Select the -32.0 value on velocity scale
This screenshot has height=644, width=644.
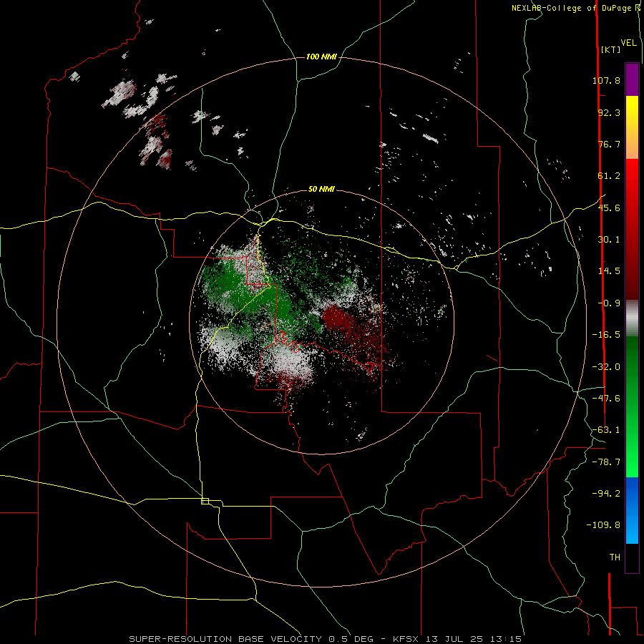[x=606, y=367]
